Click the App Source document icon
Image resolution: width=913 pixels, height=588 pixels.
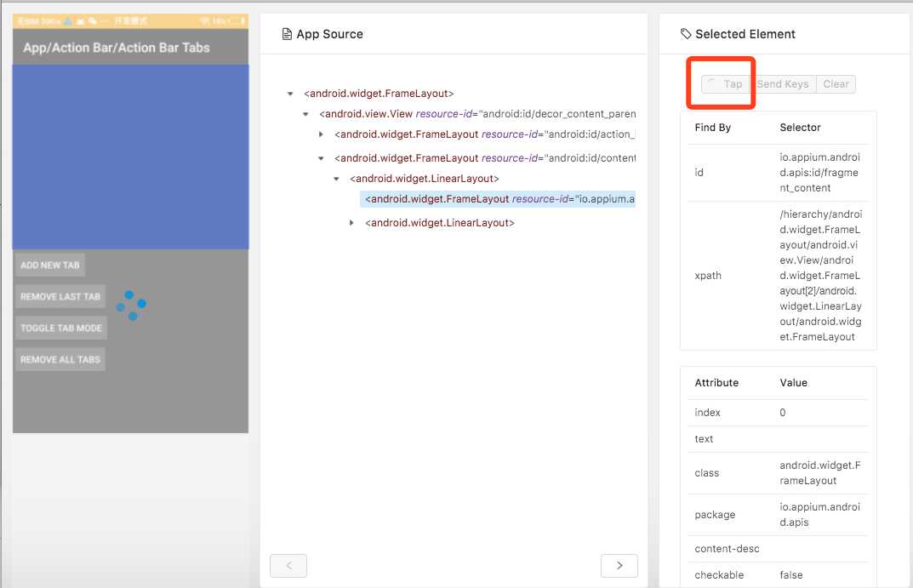287,34
